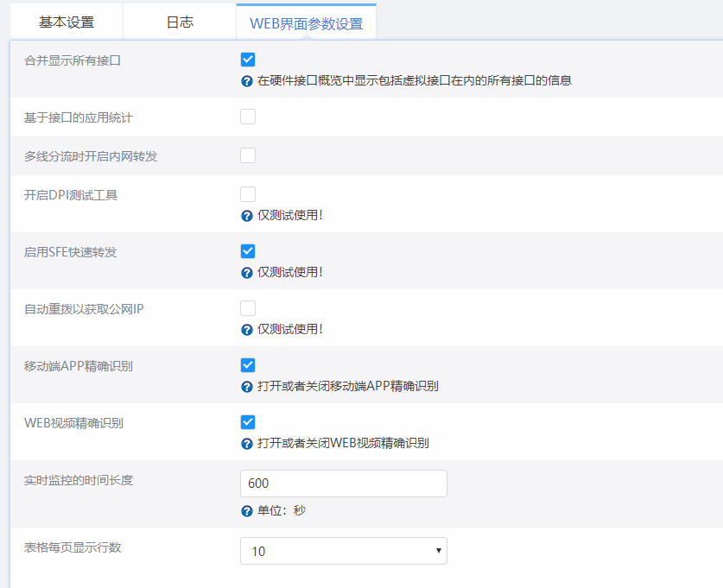Enable 基于接口的应用统计

pyautogui.click(x=248, y=116)
